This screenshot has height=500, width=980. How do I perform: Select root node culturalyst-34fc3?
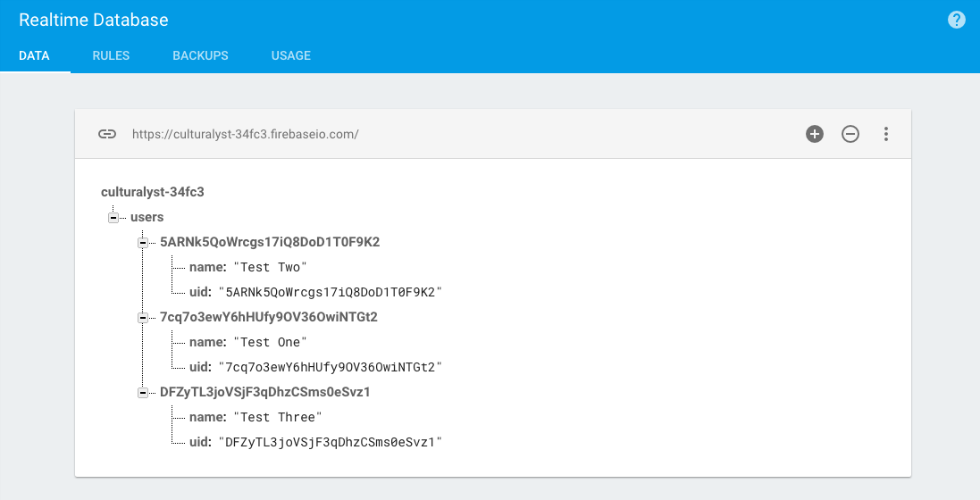coord(153,192)
